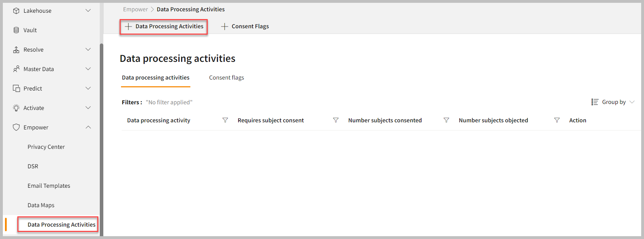Screen dimensions: 644x239
Task: Expand the Lakehouse menu section
Action: (88, 11)
